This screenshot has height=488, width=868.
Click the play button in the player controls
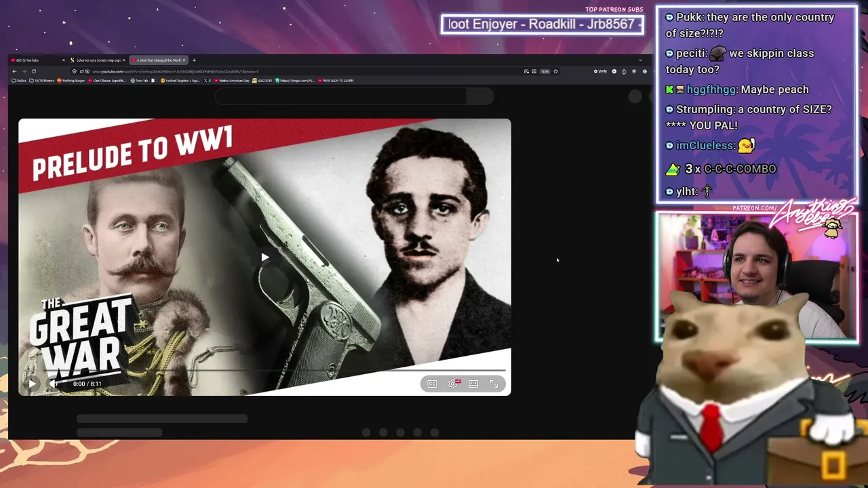tap(32, 384)
